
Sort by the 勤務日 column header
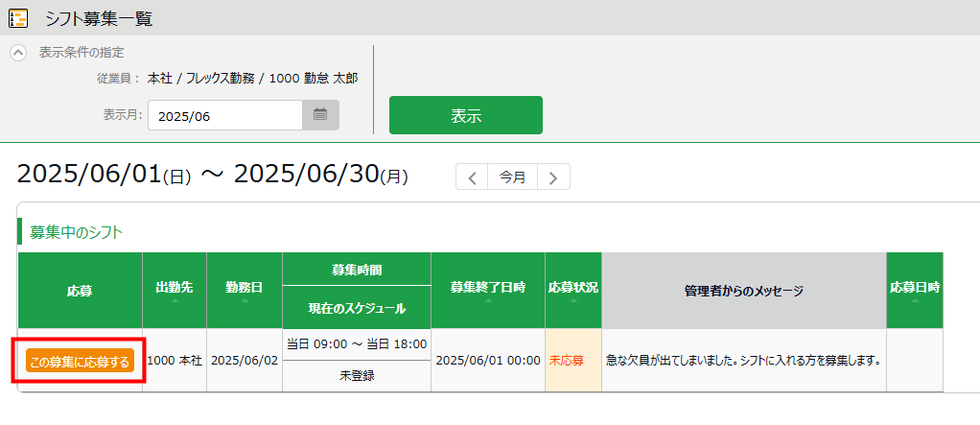pyautogui.click(x=245, y=290)
